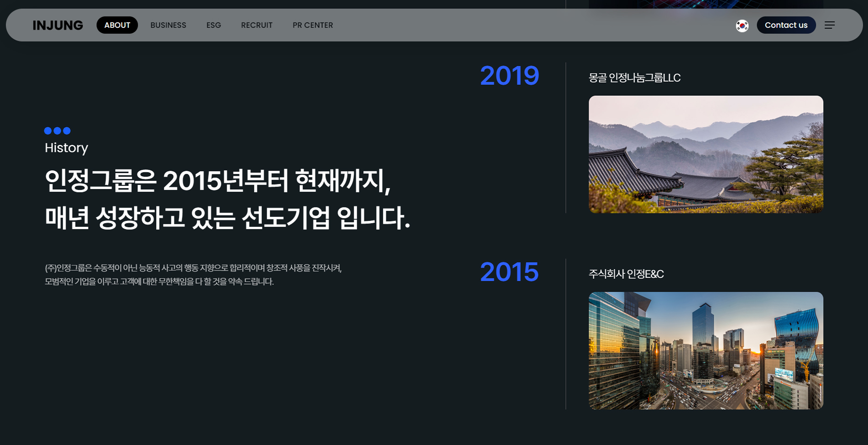Click the 주식회사 인정E&C title
The width and height of the screenshot is (868, 445).
[626, 274]
